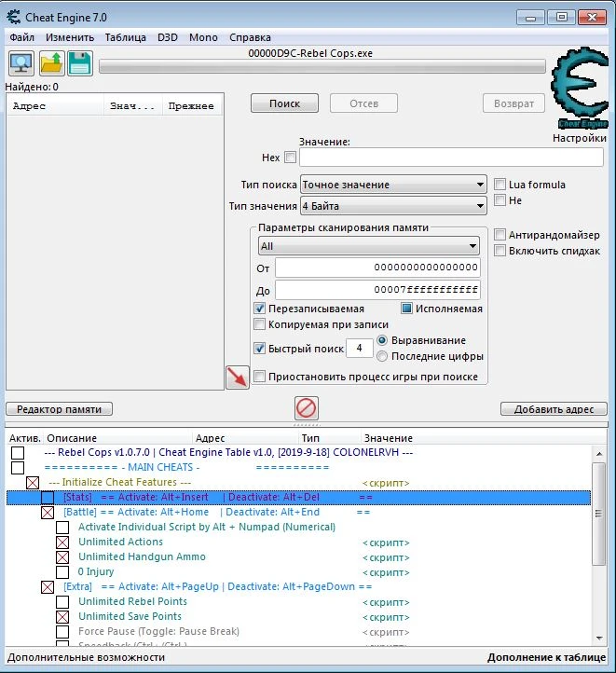The image size is (616, 673).
Task: Toggle the Не checkbox
Action: tap(500, 200)
